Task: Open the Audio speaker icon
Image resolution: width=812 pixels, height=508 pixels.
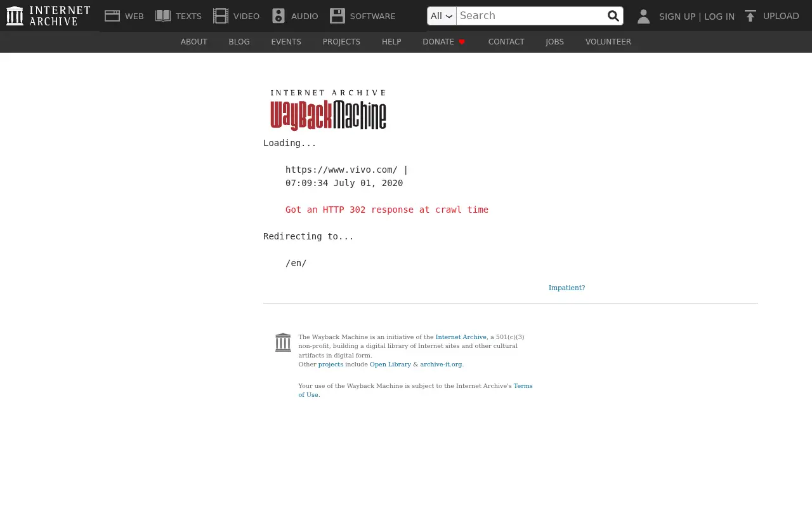Action: 278,16
